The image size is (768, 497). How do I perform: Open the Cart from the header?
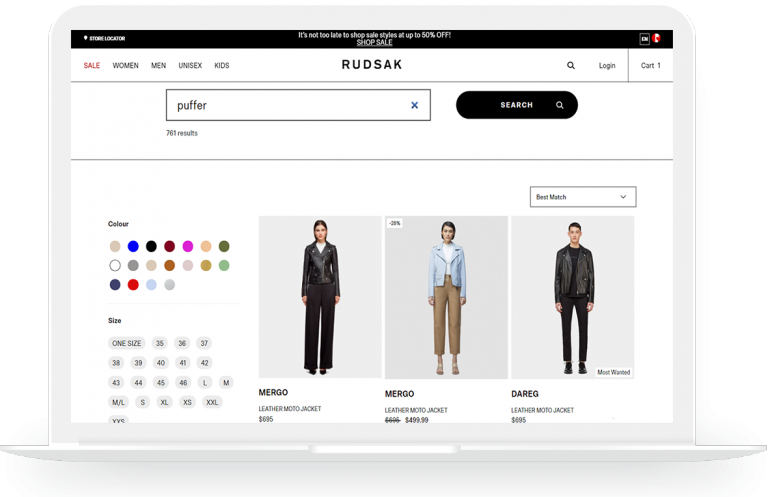pos(651,66)
